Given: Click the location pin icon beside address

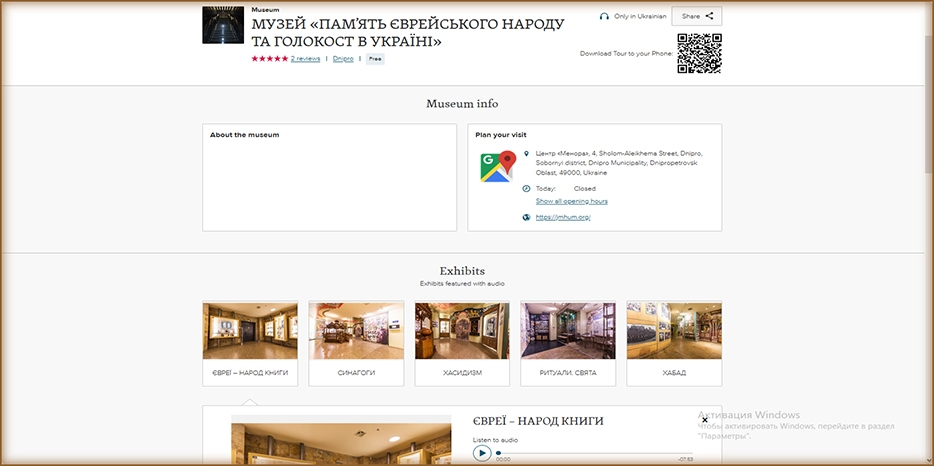Looking at the screenshot, I should click(x=526, y=153).
